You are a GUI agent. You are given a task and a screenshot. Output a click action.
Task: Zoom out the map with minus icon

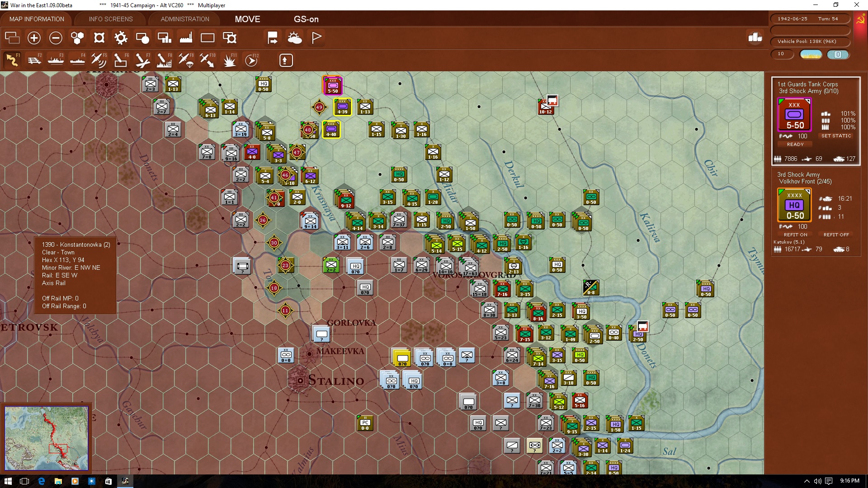tap(56, 38)
